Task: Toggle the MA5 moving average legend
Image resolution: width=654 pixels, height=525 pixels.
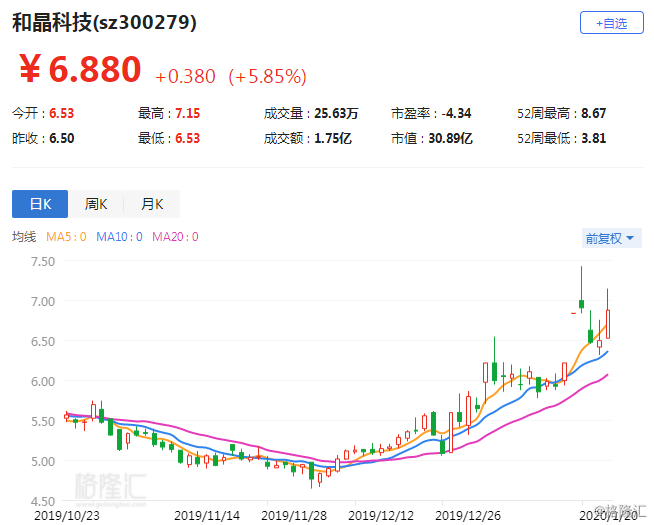Action: point(66,237)
